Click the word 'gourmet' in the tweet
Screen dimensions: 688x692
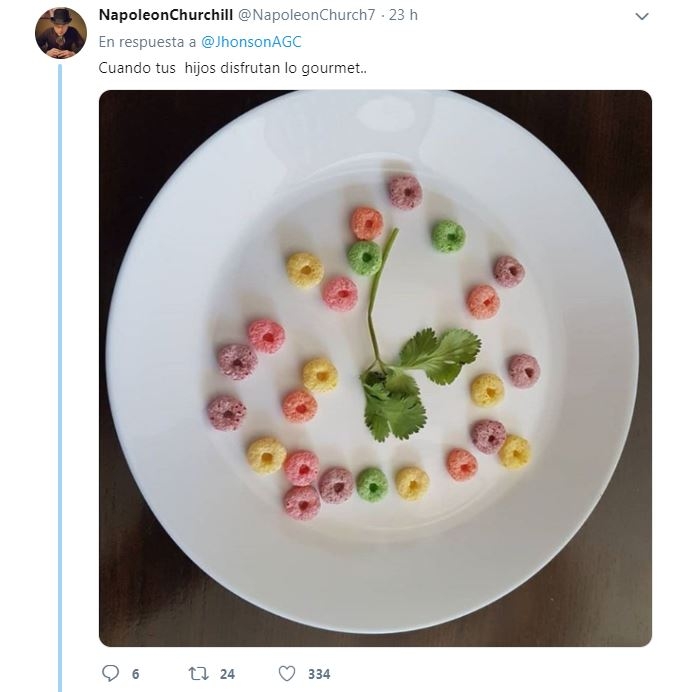click(x=341, y=67)
